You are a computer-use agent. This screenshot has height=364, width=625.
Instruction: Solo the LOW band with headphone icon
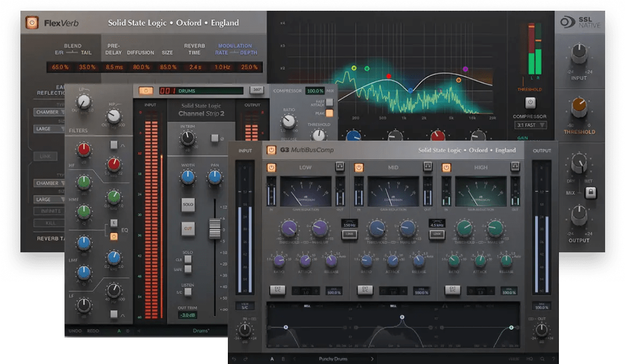pos(340,166)
